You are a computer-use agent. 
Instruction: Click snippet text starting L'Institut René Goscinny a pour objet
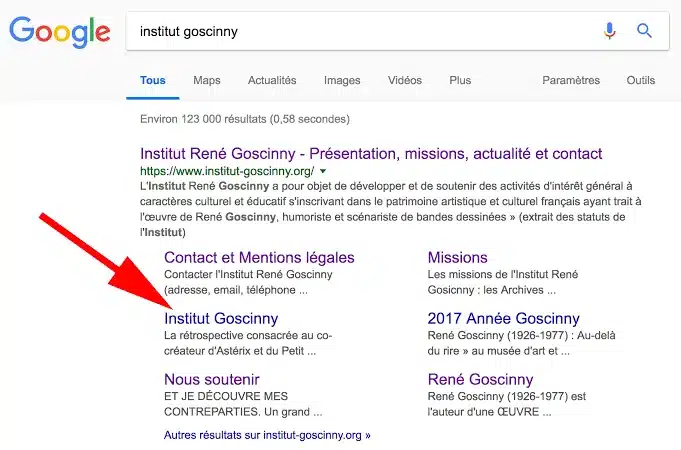point(390,209)
